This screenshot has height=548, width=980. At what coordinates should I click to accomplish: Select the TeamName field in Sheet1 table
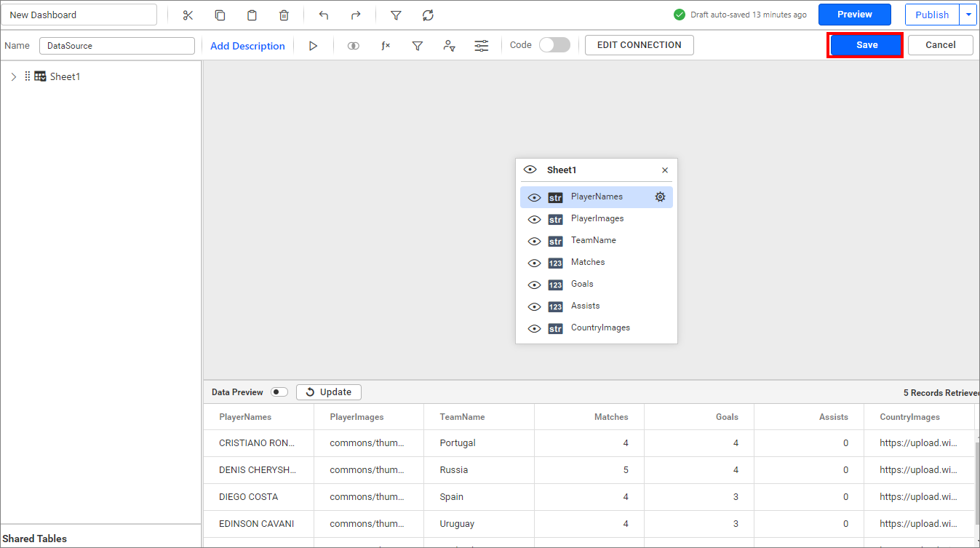pyautogui.click(x=593, y=240)
